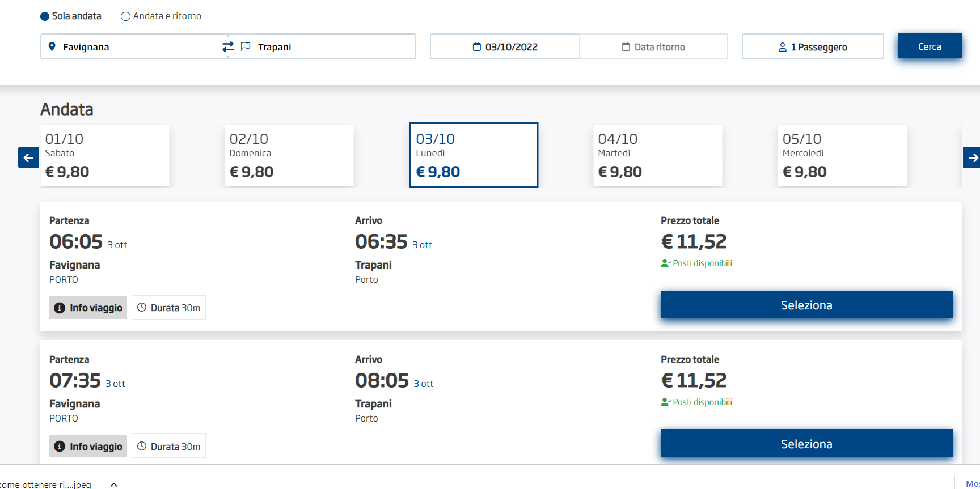Click the location pin icon by Favignana
Image resolution: width=980 pixels, height=489 pixels.
pos(52,46)
